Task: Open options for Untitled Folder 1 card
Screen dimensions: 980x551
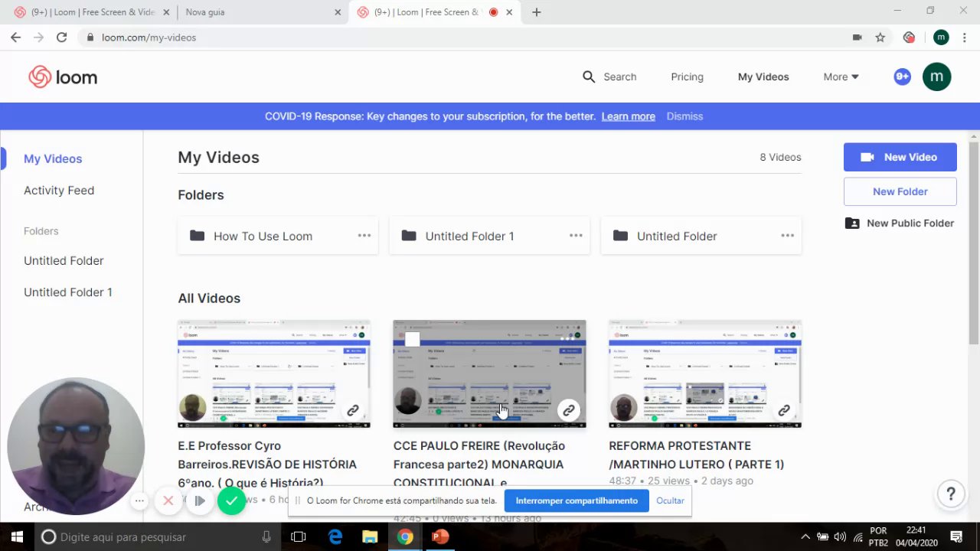Action: (576, 236)
